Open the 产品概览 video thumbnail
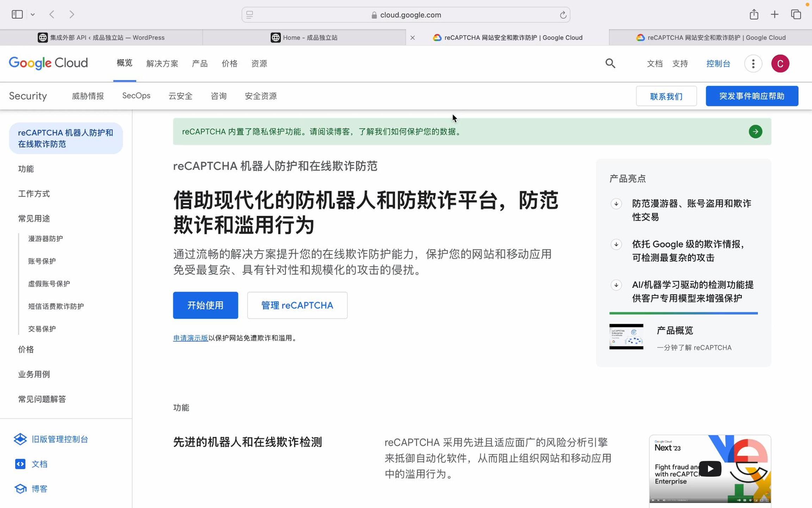 (626, 337)
